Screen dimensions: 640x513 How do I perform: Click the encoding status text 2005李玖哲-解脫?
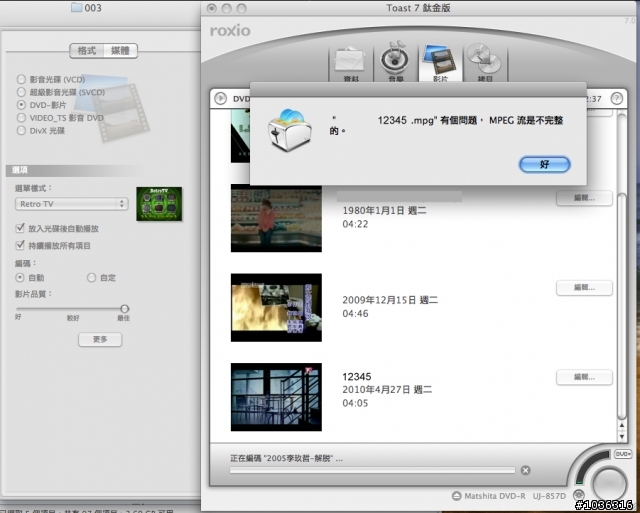point(286,458)
